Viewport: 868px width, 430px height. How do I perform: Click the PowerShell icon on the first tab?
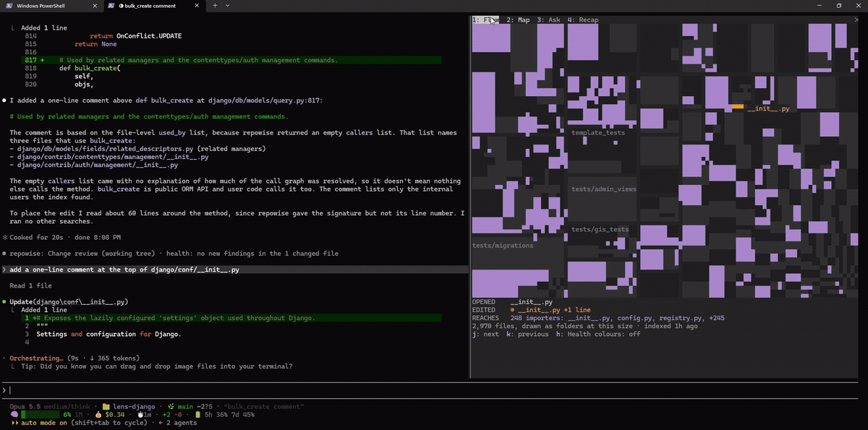tap(10, 5)
